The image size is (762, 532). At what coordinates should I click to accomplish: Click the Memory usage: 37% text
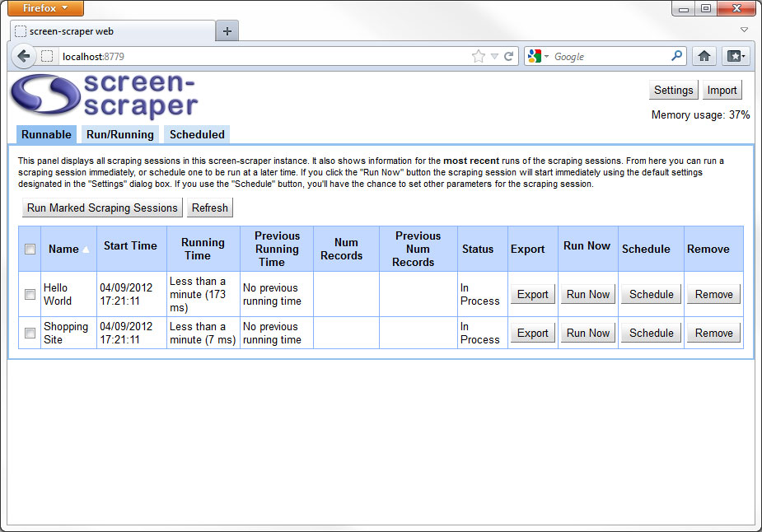click(700, 115)
